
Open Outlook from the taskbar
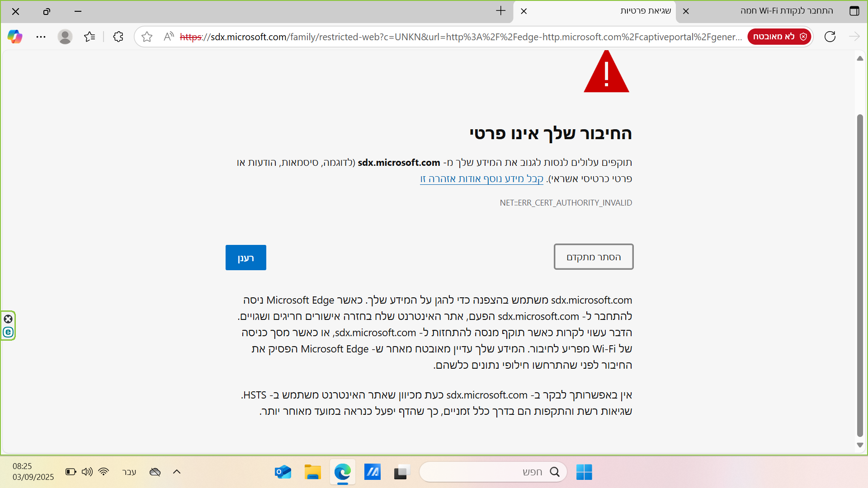pyautogui.click(x=283, y=472)
